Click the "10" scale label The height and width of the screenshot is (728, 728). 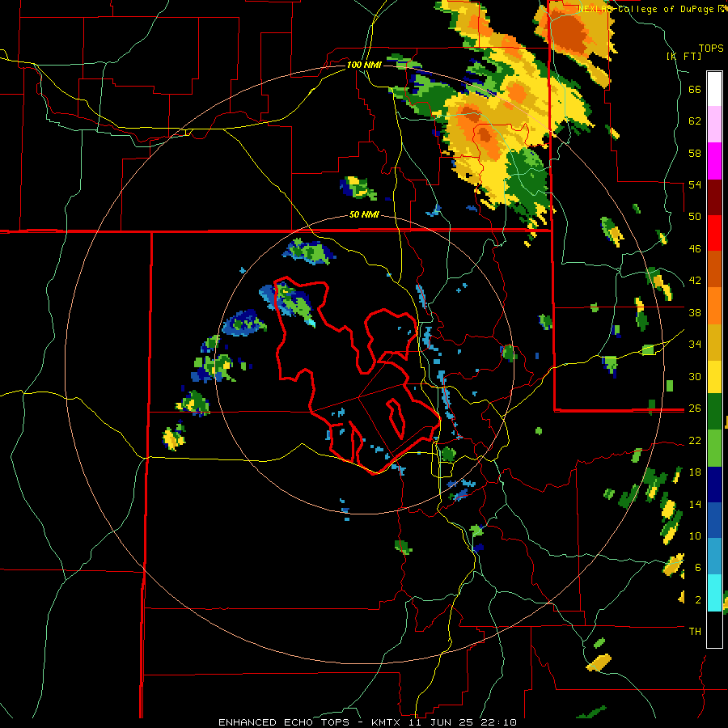pos(695,536)
